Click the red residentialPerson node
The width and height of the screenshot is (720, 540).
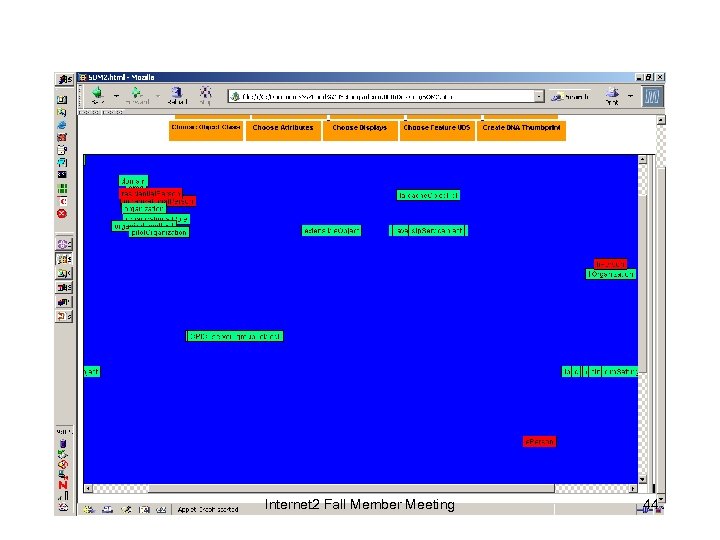(x=151, y=193)
